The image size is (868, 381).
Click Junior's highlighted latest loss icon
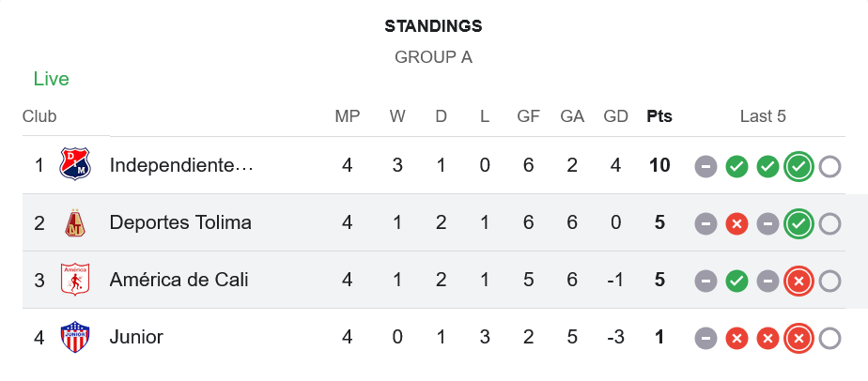coord(798,338)
